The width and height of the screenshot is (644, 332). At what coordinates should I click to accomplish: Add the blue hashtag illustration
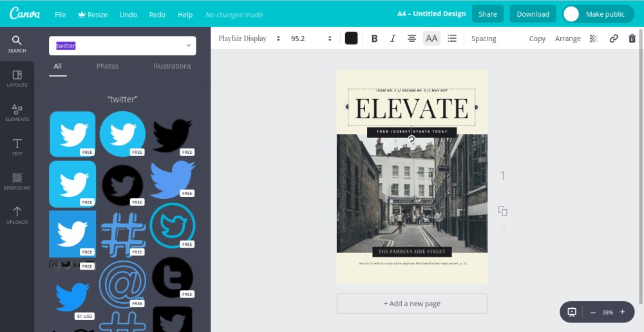point(123,234)
